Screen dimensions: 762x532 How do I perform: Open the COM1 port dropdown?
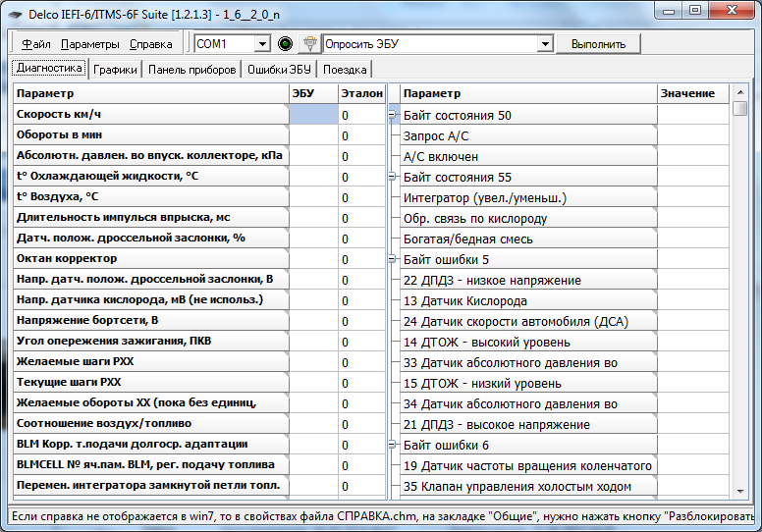[262, 44]
